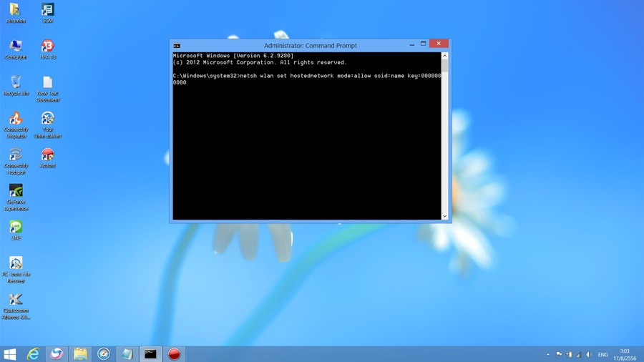Open Qualcomm Atheros Killer shortcut
The image size is (644, 362).
click(x=16, y=306)
